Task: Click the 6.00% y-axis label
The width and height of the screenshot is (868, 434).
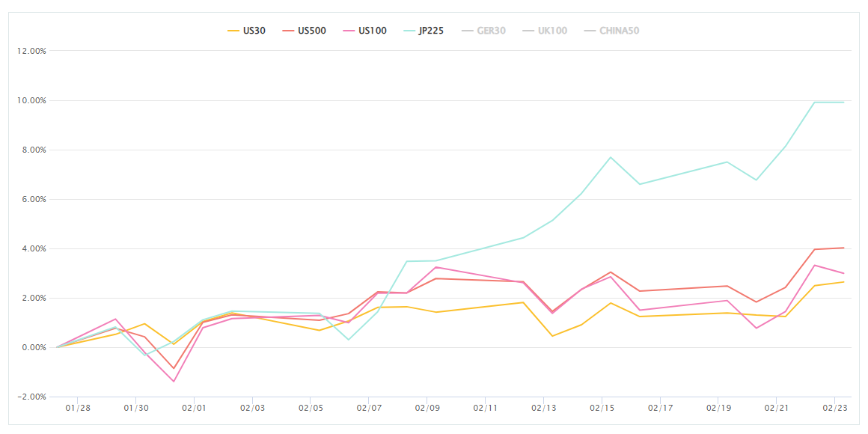Action: coord(34,199)
